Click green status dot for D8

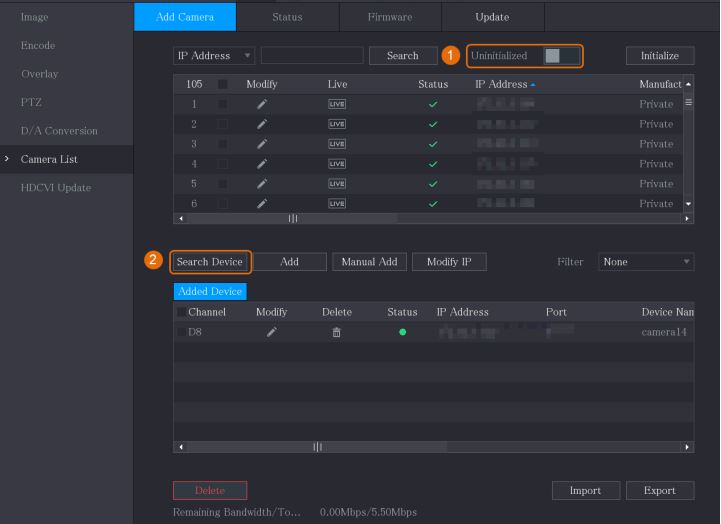coord(402,332)
